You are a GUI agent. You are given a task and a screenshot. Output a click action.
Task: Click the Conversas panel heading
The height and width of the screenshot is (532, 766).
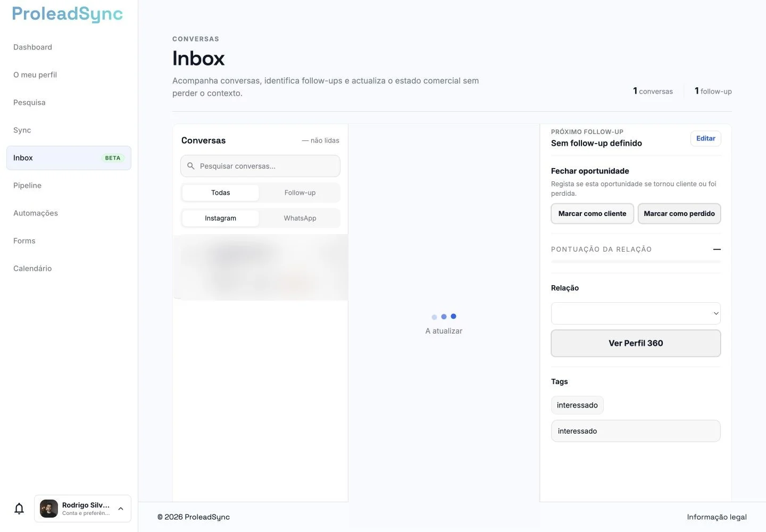tap(203, 140)
